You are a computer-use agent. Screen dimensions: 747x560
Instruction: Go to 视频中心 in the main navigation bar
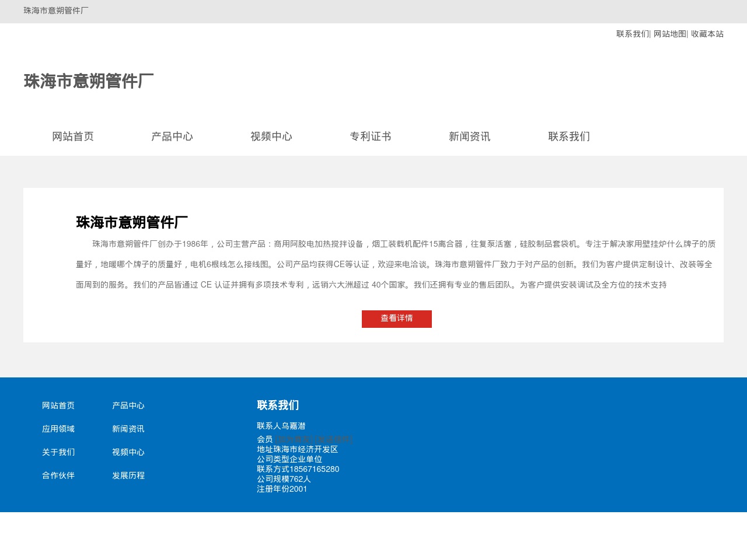pyautogui.click(x=271, y=136)
